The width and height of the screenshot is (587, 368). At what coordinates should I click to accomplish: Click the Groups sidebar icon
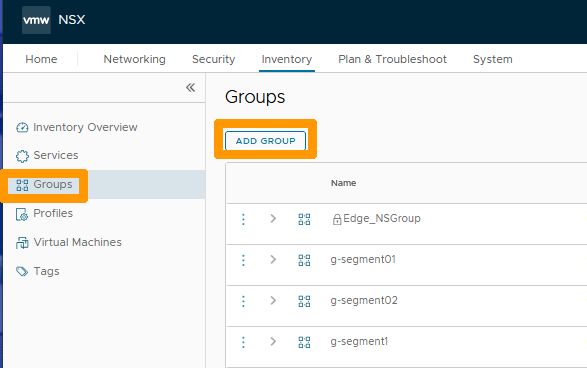(22, 185)
